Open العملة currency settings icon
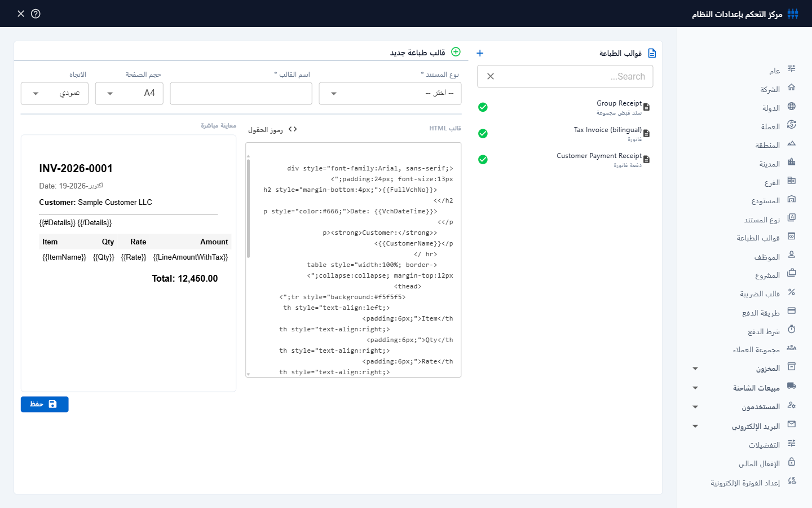 791,124
